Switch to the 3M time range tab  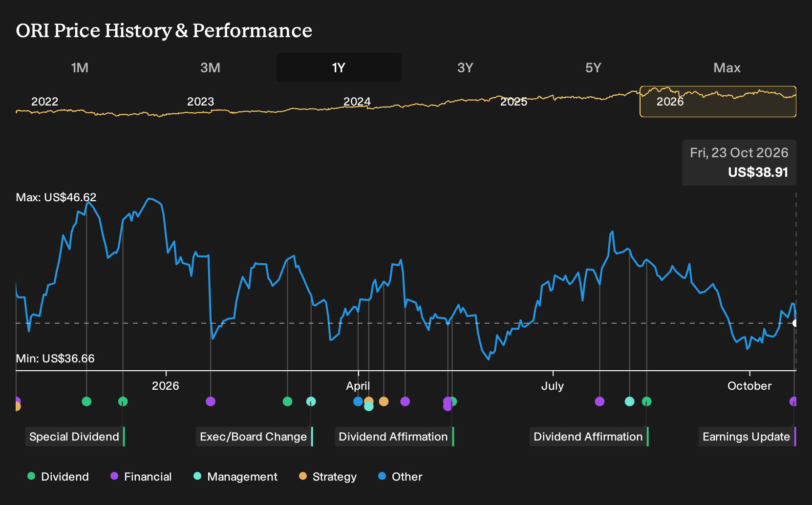pos(210,67)
